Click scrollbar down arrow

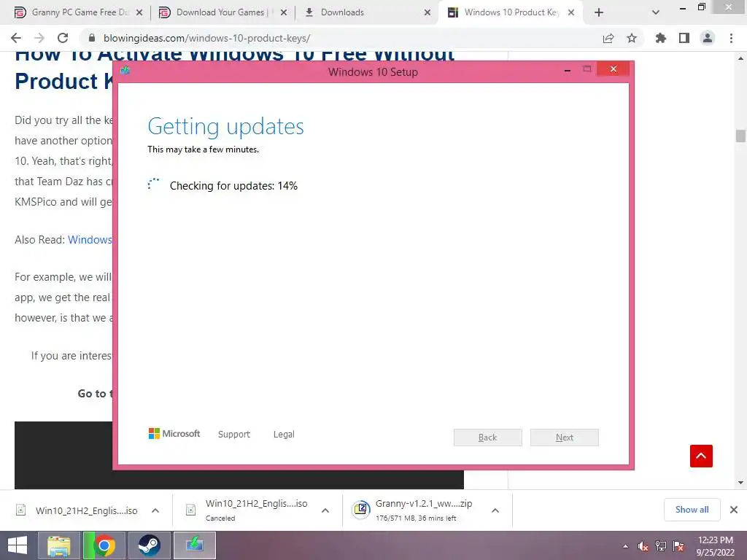740,483
